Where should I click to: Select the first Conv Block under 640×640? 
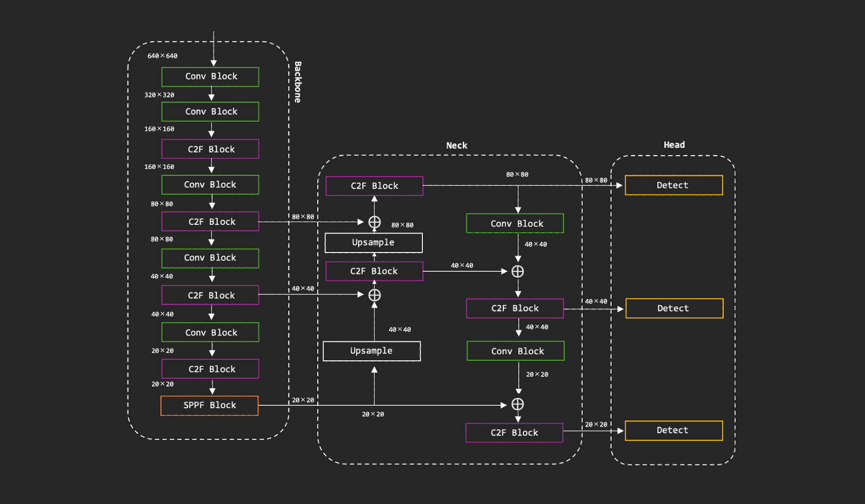pyautogui.click(x=210, y=77)
